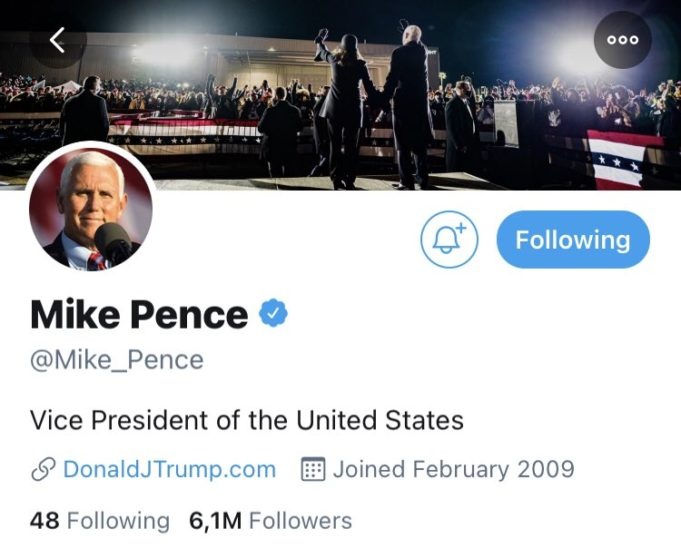Toggle the Following button to unfollow
Viewport: 681px width, 548px height.
(x=573, y=240)
